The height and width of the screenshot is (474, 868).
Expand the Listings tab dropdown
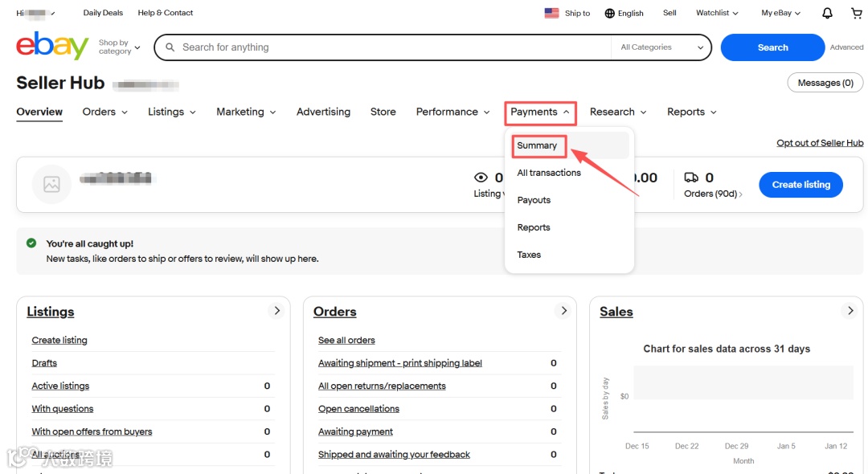click(x=172, y=112)
